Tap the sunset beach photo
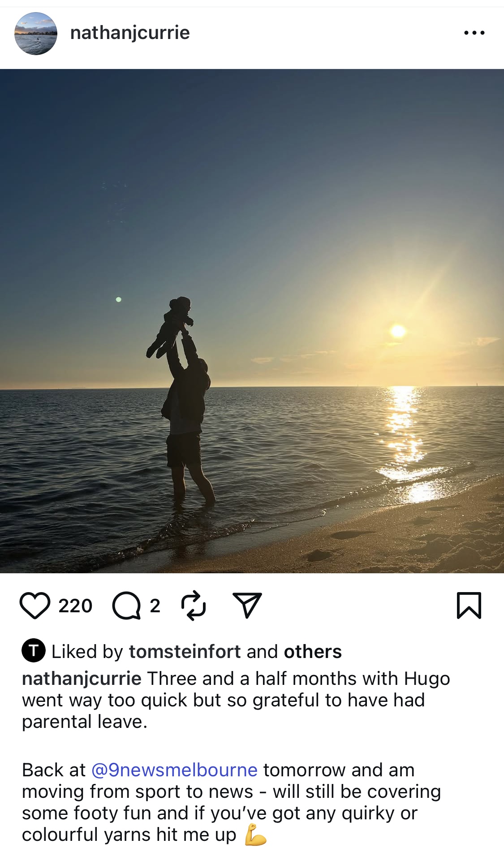The height and width of the screenshot is (857, 504). click(x=252, y=321)
